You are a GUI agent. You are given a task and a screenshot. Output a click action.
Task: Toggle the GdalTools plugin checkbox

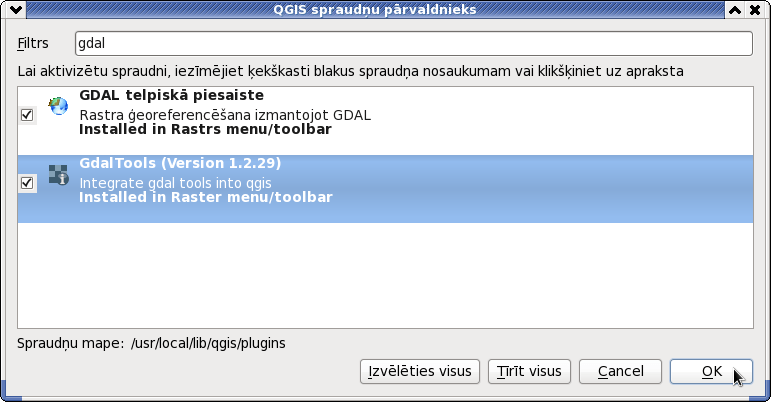[x=27, y=183]
